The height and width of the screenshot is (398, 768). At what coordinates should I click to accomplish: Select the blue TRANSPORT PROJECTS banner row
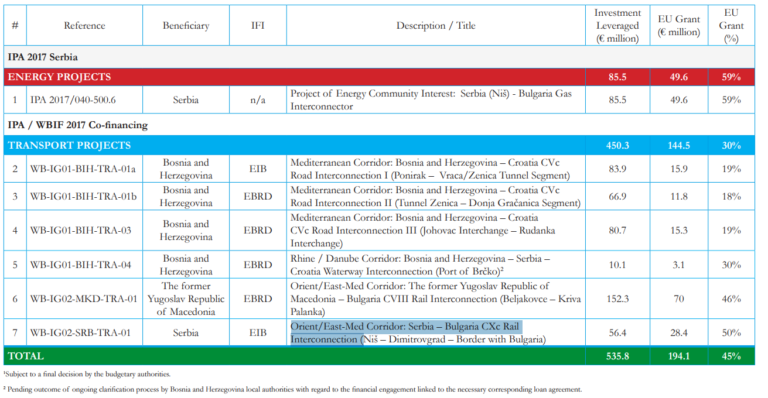(x=379, y=145)
